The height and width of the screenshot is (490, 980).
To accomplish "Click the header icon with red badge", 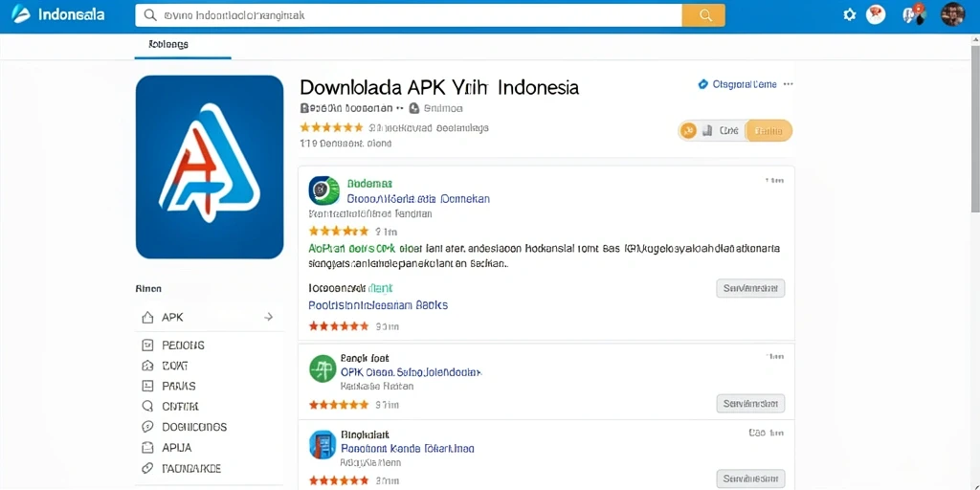I will click(913, 14).
